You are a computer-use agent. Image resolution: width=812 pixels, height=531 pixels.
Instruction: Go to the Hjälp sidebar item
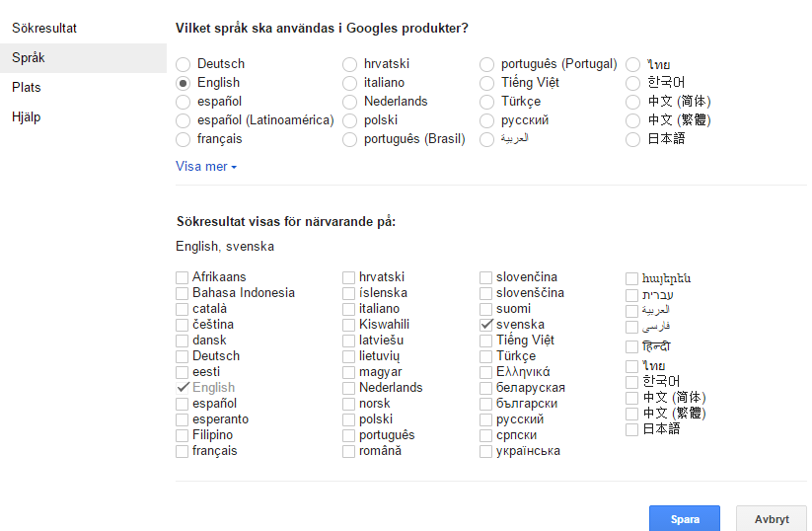tap(27, 116)
